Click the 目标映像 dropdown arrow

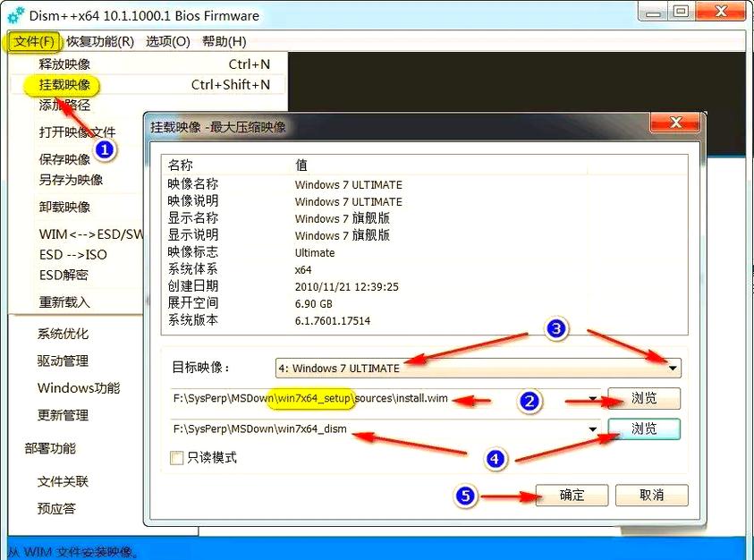tap(673, 369)
